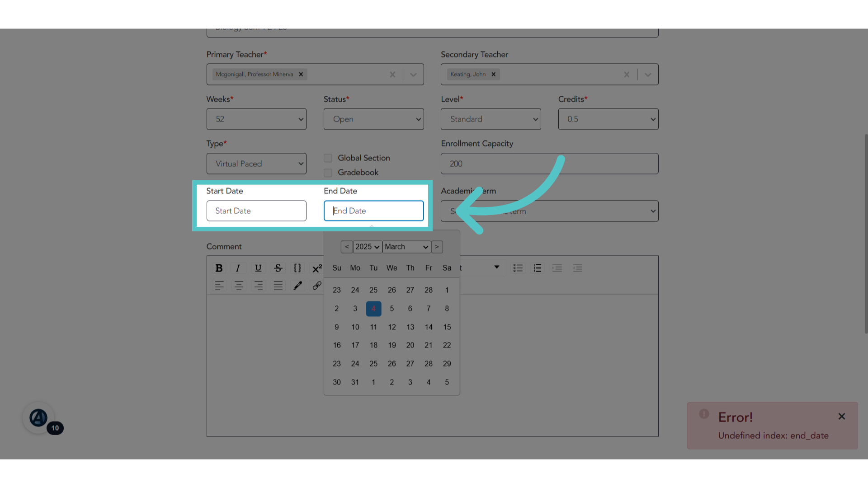This screenshot has width=868, height=488.
Task: Check the Gradebook checkbox
Action: point(328,173)
